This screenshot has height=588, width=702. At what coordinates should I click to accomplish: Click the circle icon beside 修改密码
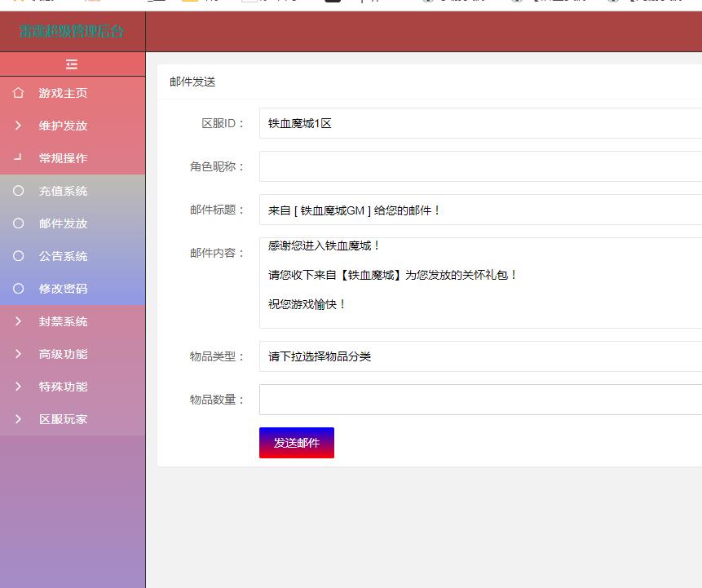19,289
